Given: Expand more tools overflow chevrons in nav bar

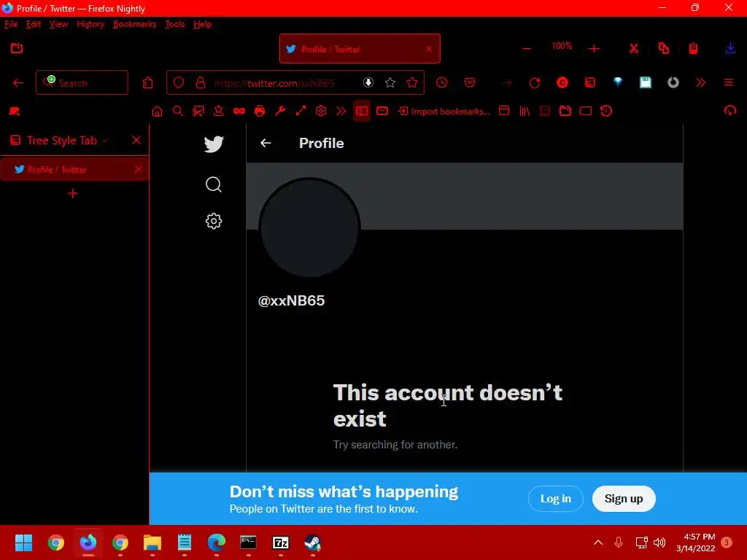Looking at the screenshot, I should 700,83.
